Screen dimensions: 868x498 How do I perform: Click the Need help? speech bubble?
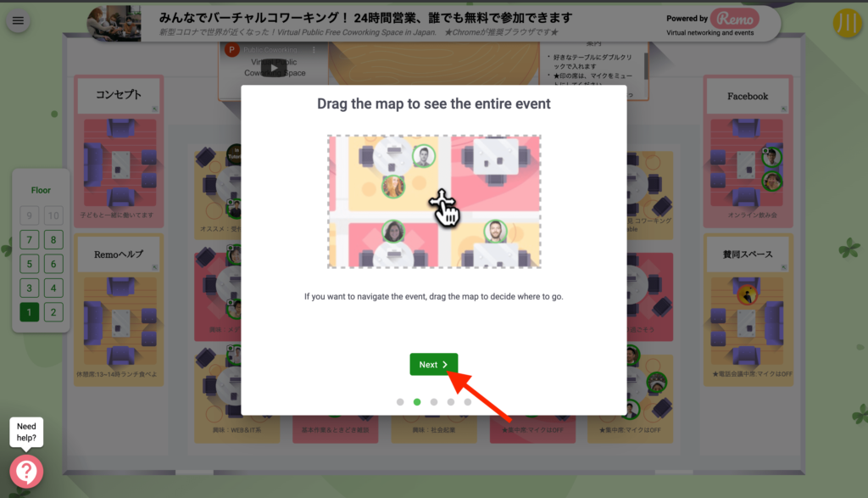[26, 432]
